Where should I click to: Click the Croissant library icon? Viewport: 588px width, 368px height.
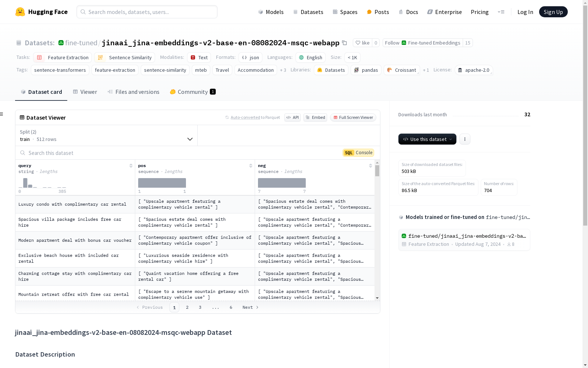point(390,70)
